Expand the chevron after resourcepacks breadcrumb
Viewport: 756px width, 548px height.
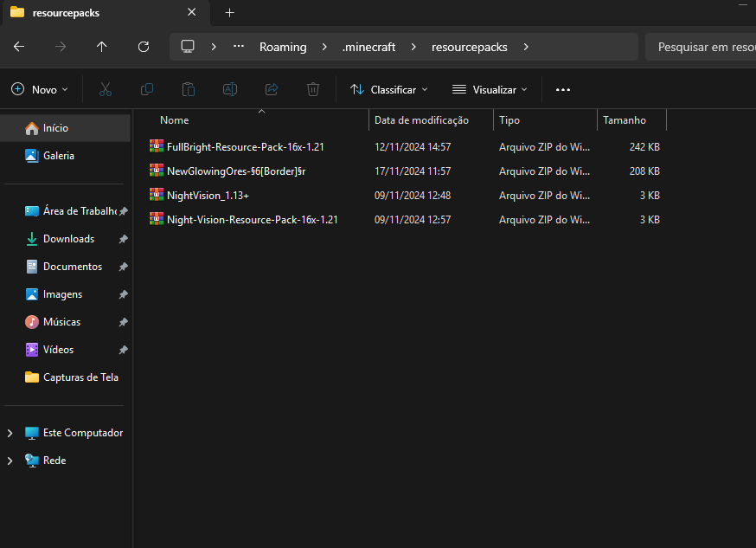pyautogui.click(x=526, y=47)
